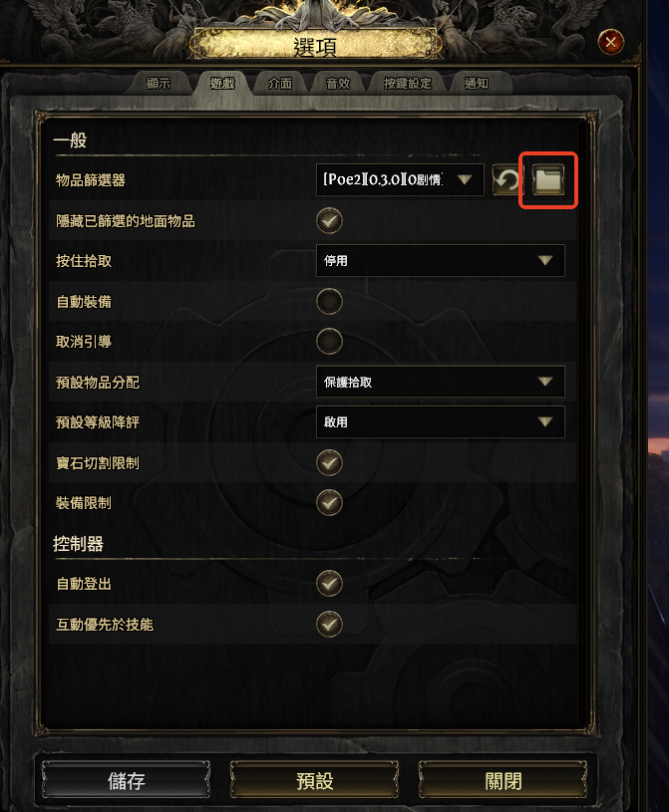The height and width of the screenshot is (812, 669).
Task: Expand the 物品篩選器 filter dropdown
Action: [400, 179]
